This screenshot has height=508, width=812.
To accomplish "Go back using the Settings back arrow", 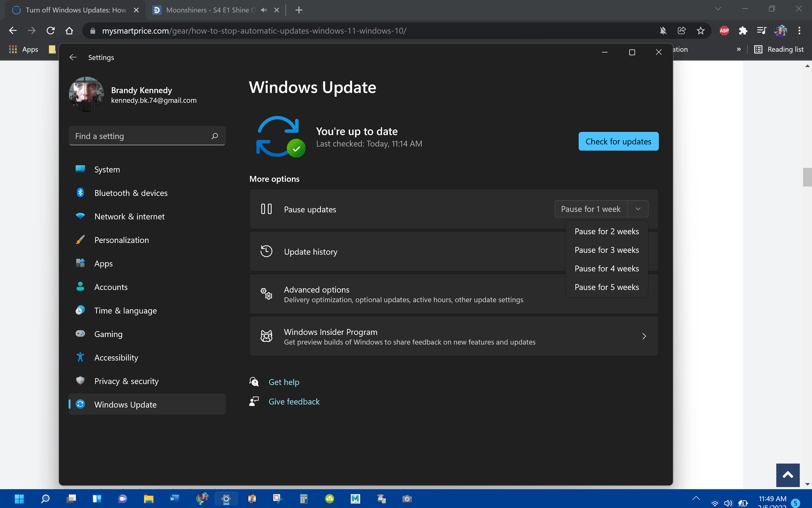I will [x=73, y=57].
